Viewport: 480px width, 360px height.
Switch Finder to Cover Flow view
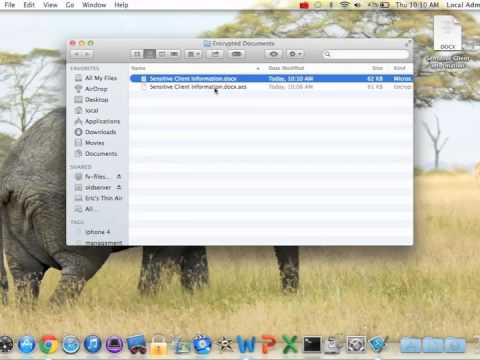tap(174, 54)
